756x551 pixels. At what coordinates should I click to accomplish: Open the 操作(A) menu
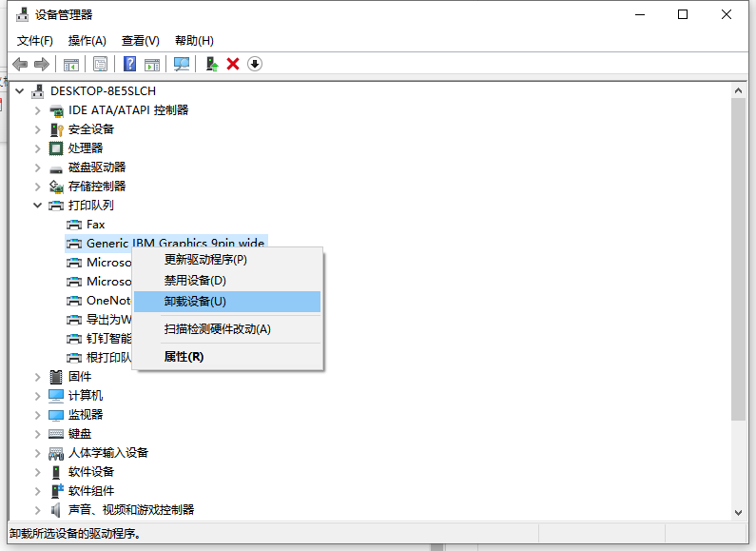pyautogui.click(x=87, y=41)
